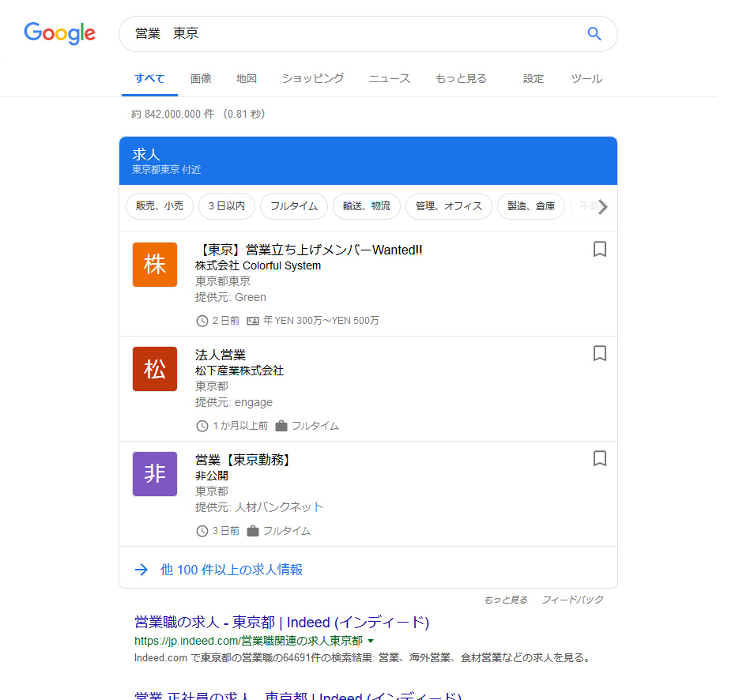Apply the 管理、オフィス filter chip

pos(449,206)
